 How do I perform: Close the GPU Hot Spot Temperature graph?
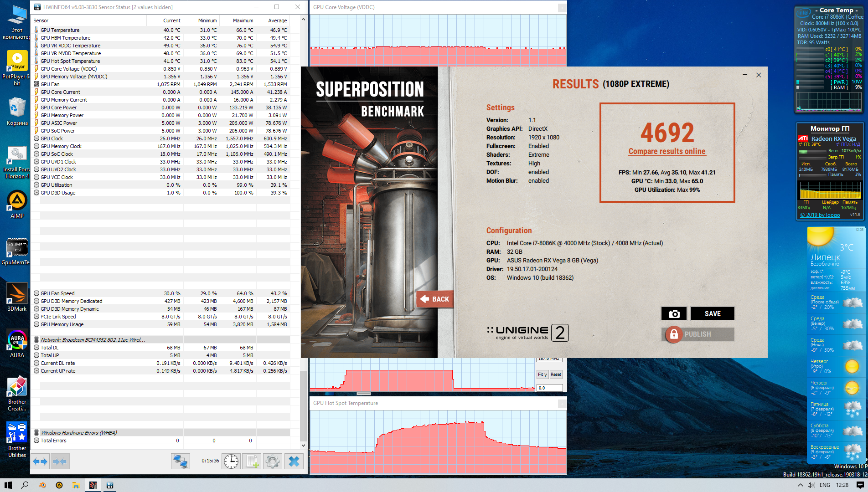coord(562,403)
